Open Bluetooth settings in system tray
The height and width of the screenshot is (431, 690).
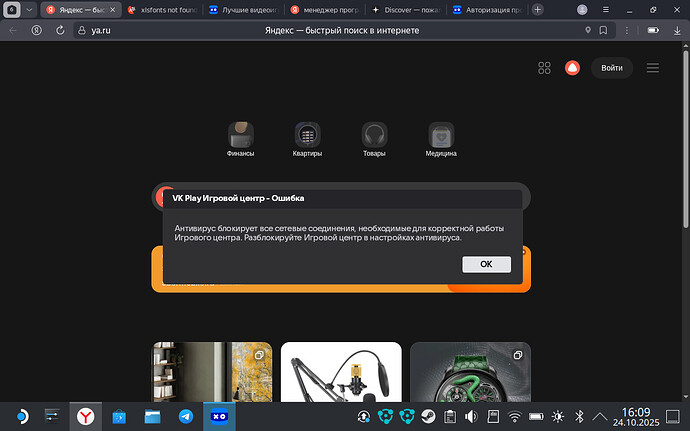coord(578,415)
